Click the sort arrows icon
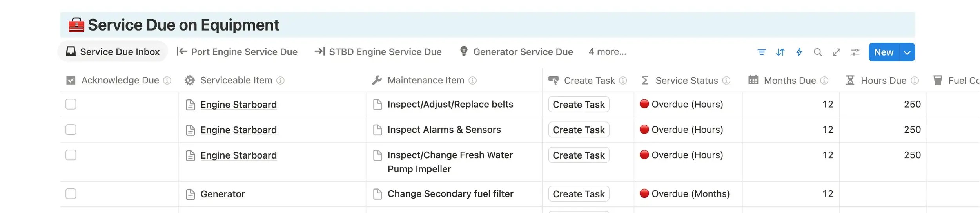 coord(780,52)
